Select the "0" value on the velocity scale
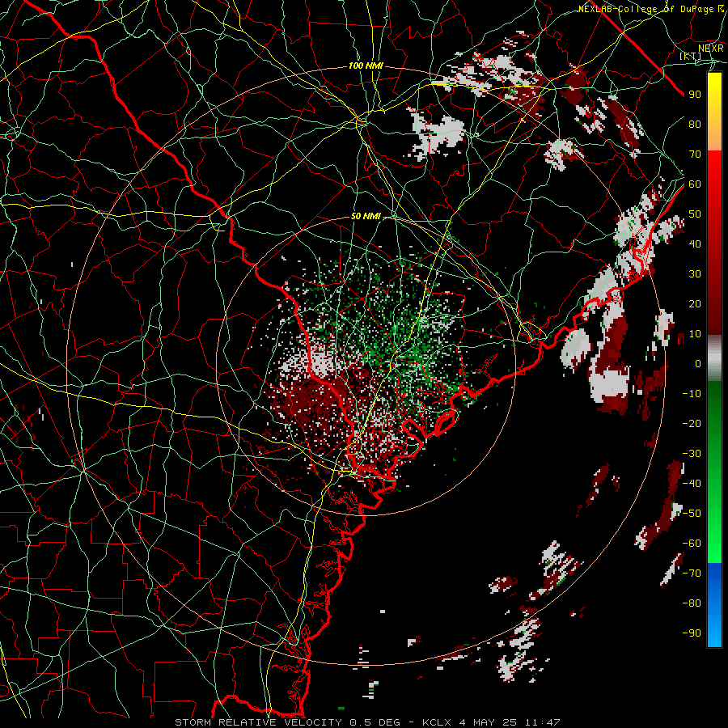The width and height of the screenshot is (728, 728). (x=698, y=363)
